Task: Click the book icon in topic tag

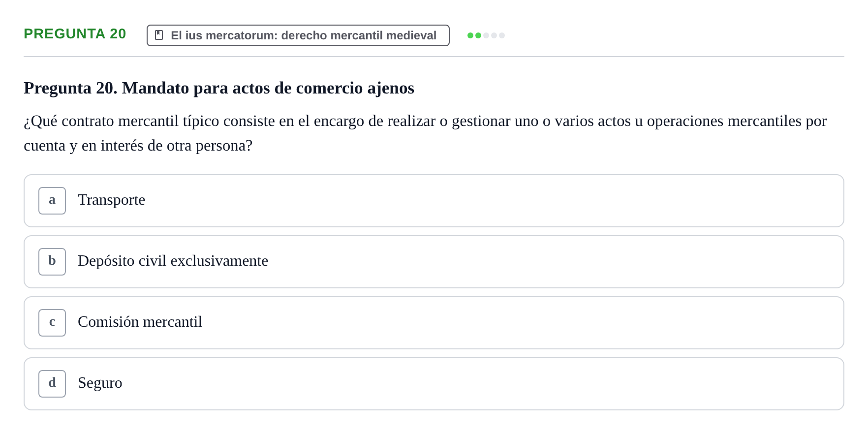Action: tap(159, 35)
